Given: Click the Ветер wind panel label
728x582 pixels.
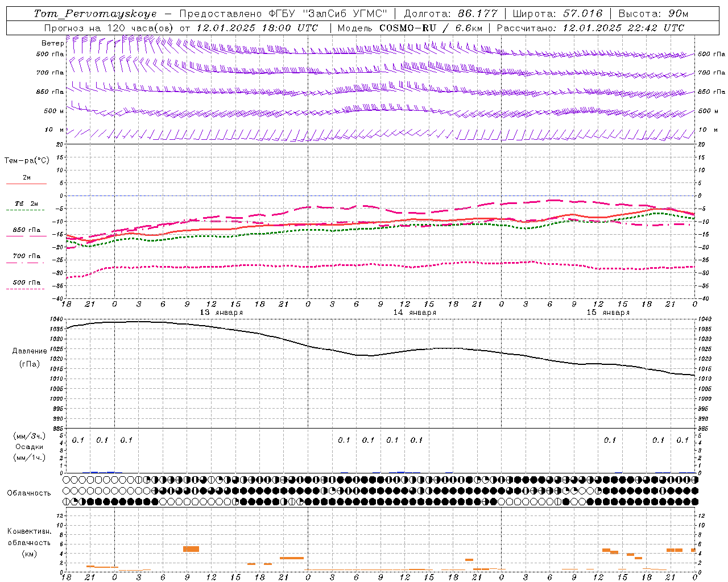Looking at the screenshot, I should (x=53, y=43).
